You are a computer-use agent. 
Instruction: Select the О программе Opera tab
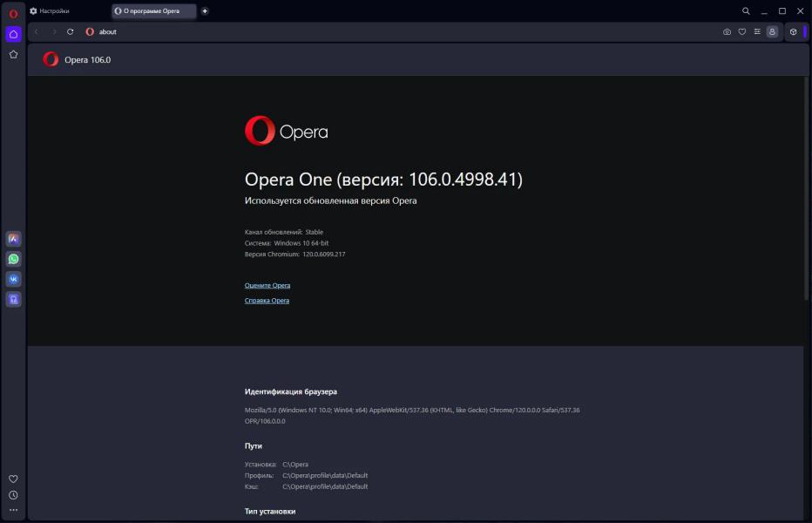154,10
